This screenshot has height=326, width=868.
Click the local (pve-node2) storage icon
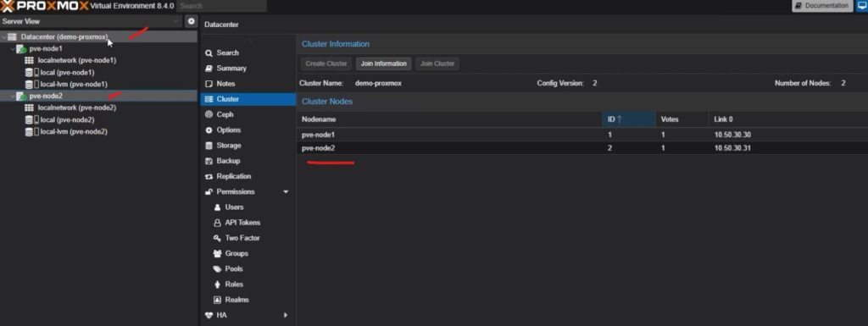click(32, 120)
